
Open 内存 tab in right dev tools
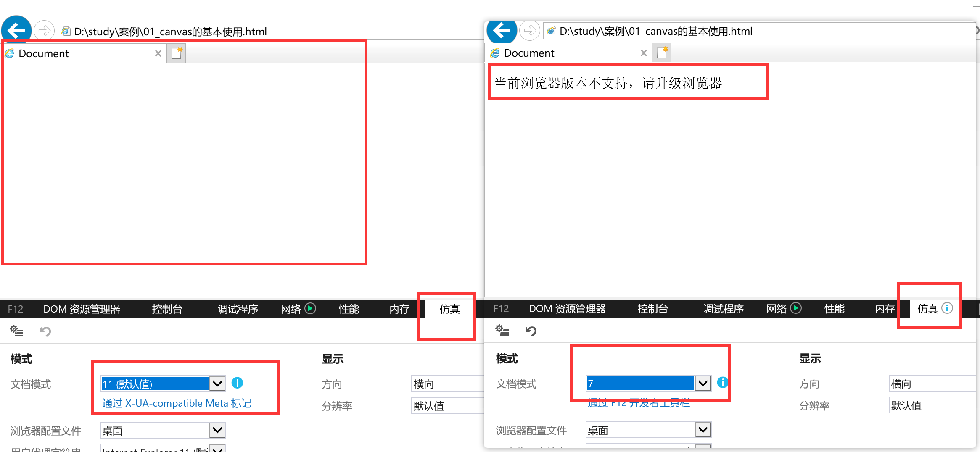pyautogui.click(x=885, y=309)
